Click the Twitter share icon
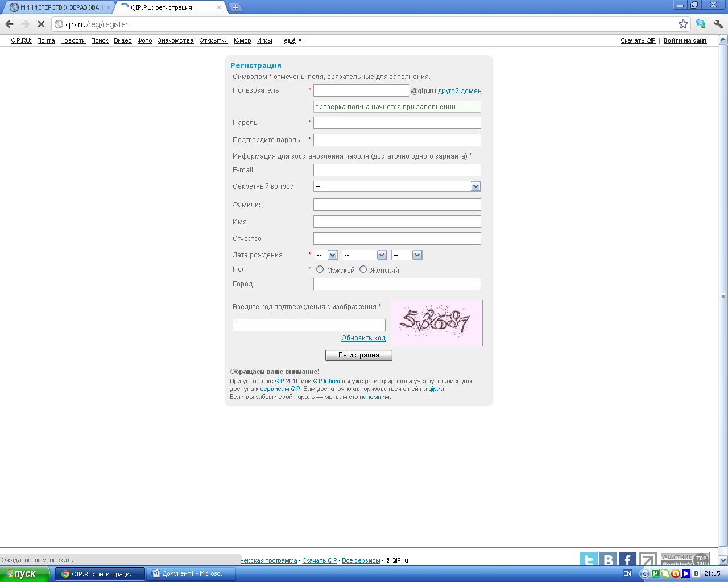Viewport: 728px width, 582px height. tap(589, 560)
